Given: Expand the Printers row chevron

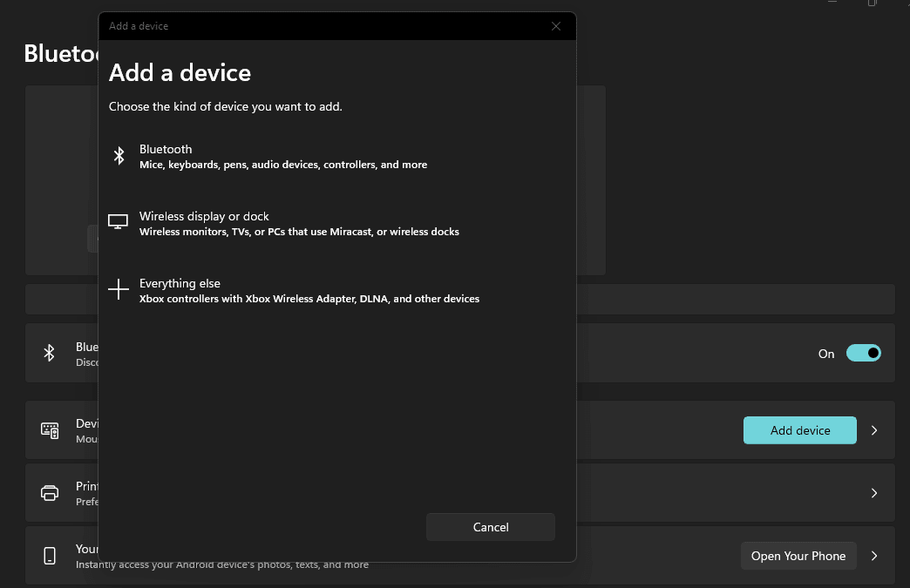Looking at the screenshot, I should (874, 492).
